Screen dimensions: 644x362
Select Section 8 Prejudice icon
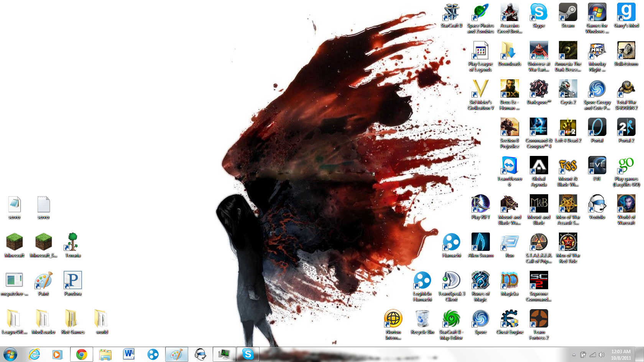[x=509, y=133]
